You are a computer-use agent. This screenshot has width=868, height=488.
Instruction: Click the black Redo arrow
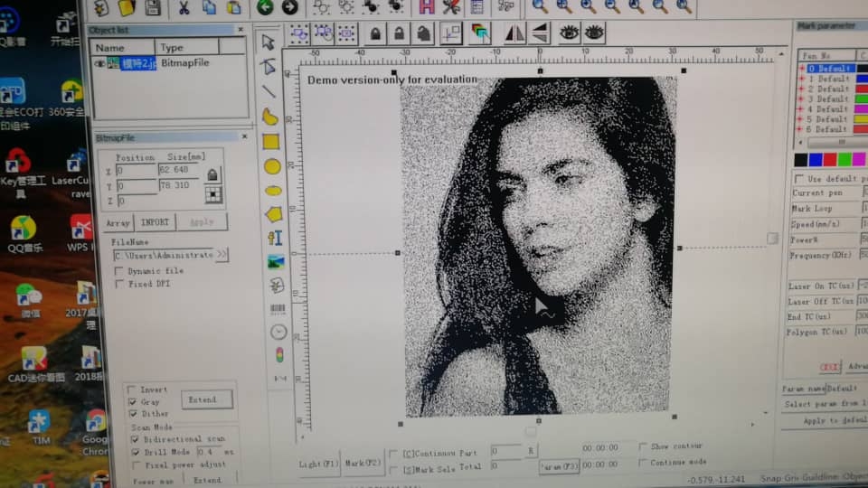tap(290, 6)
